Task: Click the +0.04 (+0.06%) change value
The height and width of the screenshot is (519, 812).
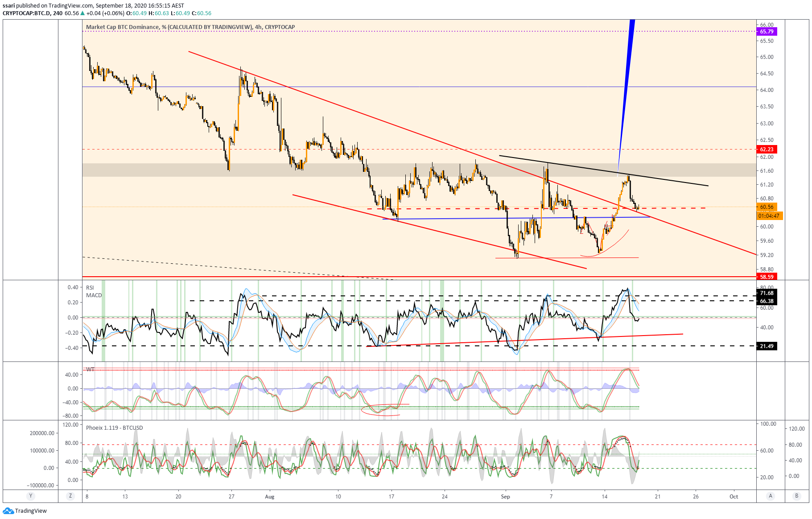Action: 105,13
